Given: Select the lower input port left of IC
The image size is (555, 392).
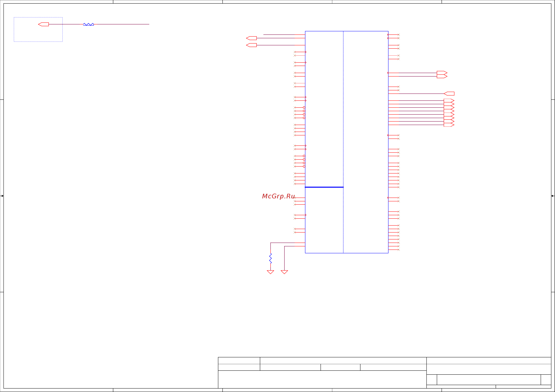Looking at the screenshot, I should [251, 45].
